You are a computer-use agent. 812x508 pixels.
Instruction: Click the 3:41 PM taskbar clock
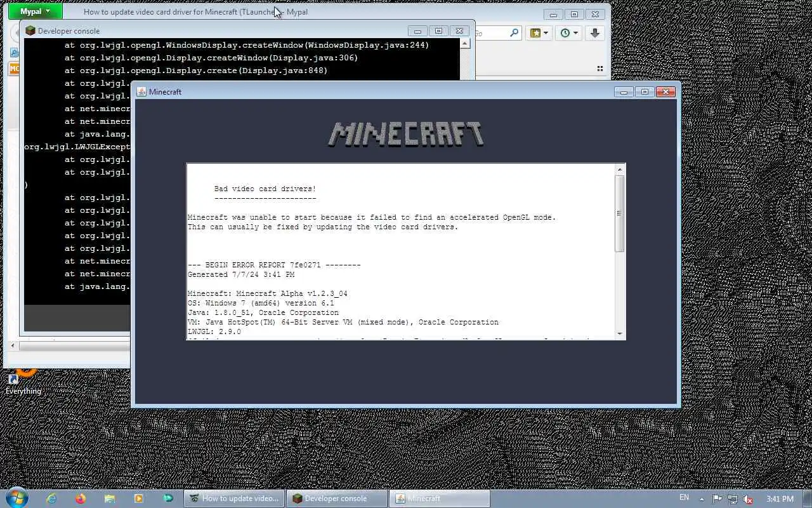coord(780,498)
